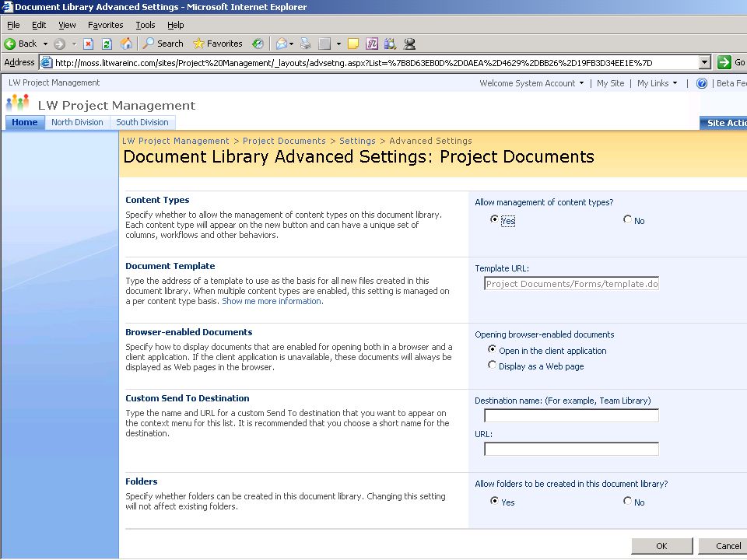Viewport: 747px width, 560px height.
Task: Click the yellow note Discuss icon
Action: coord(353,44)
